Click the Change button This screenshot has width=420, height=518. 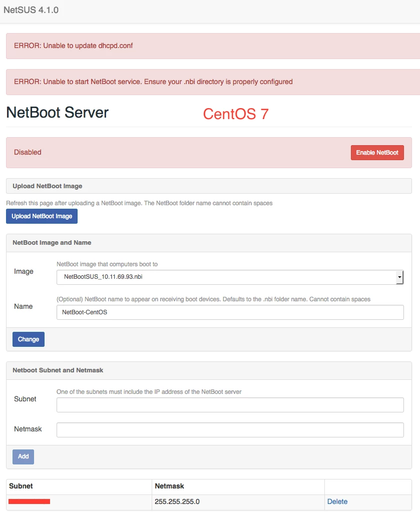[29, 339]
